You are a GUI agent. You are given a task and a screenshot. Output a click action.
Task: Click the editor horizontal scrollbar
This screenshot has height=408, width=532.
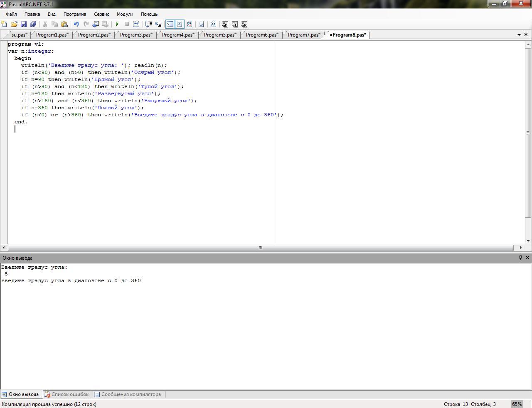point(260,248)
